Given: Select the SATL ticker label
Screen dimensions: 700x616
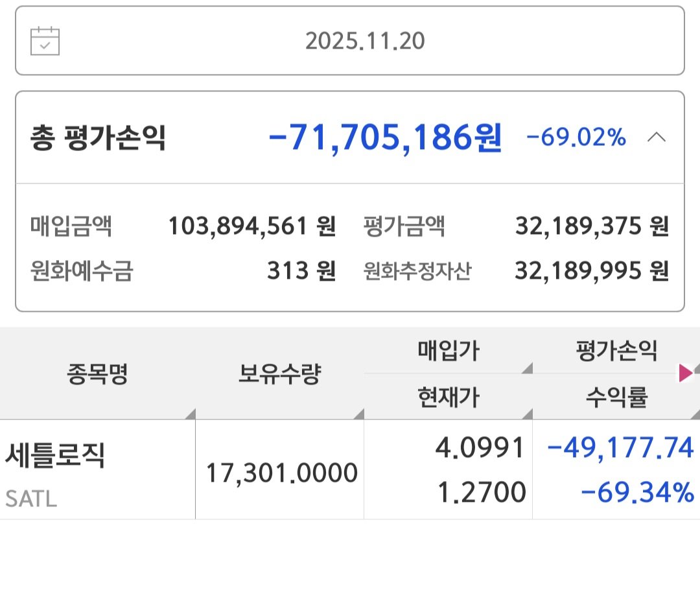Looking at the screenshot, I should [31, 499].
